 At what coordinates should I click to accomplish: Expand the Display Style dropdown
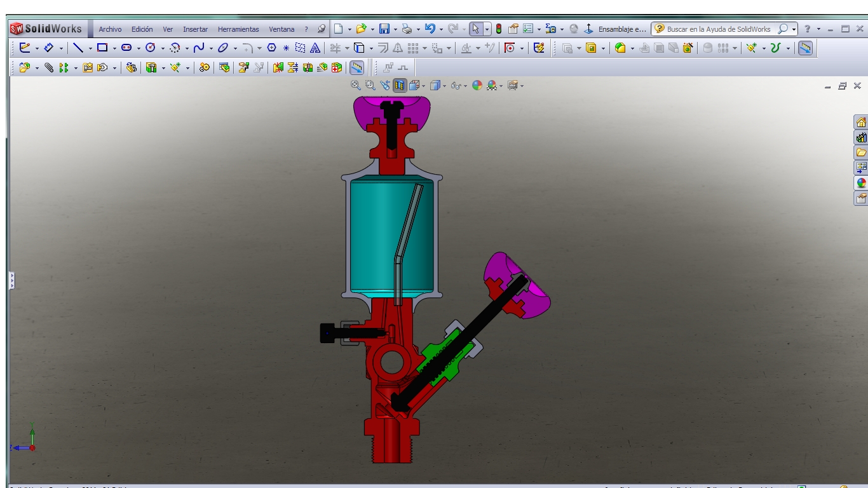[445, 86]
